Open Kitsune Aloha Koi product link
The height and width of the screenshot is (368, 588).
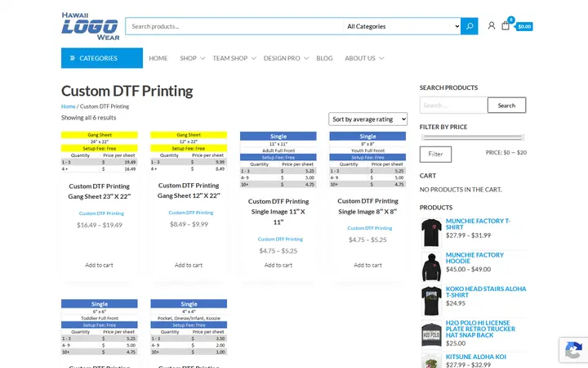pyautogui.click(x=476, y=357)
